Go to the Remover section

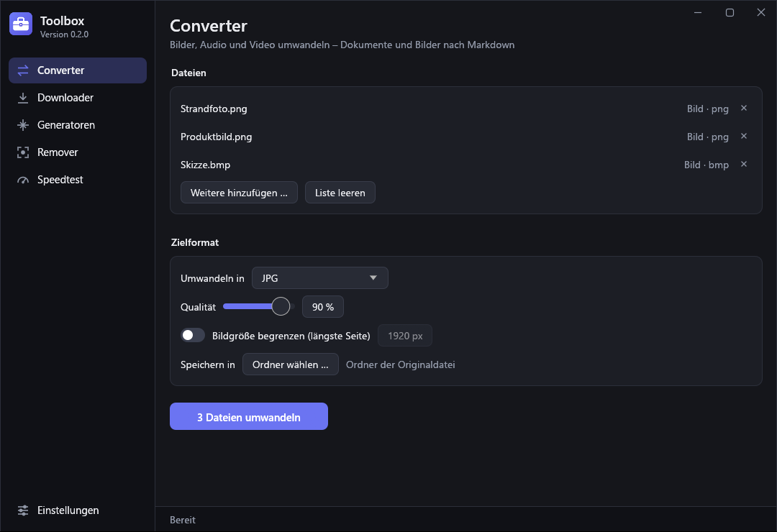(78, 152)
